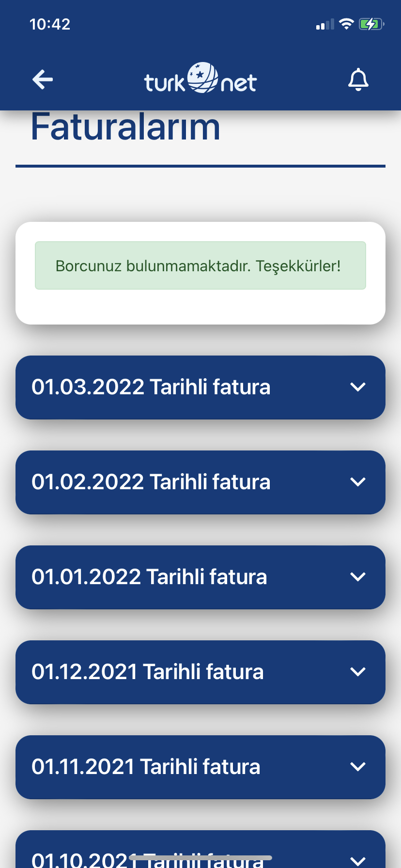Open the 01.03.2022 Tarihli fatura row

200,387
